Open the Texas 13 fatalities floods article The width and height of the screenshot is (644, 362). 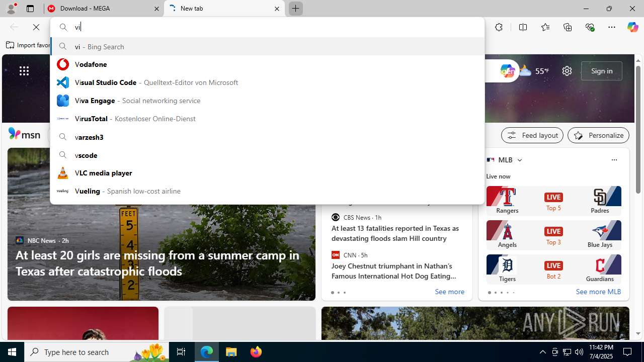395,233
